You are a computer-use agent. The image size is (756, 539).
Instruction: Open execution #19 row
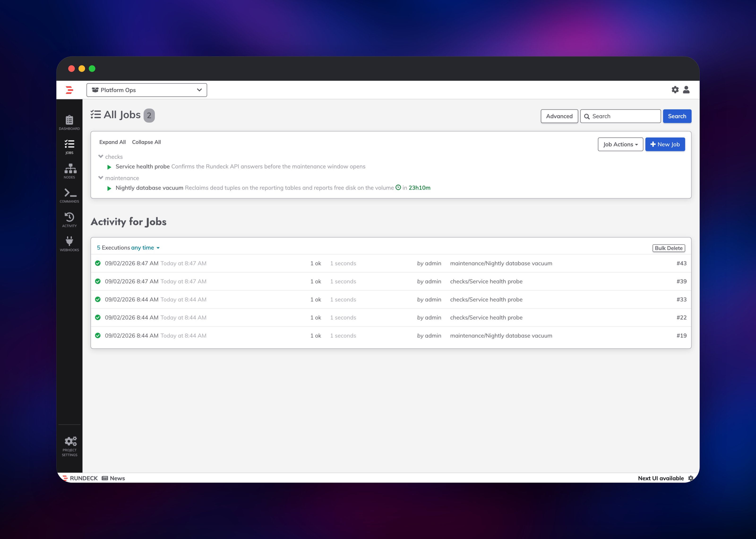[x=391, y=336]
